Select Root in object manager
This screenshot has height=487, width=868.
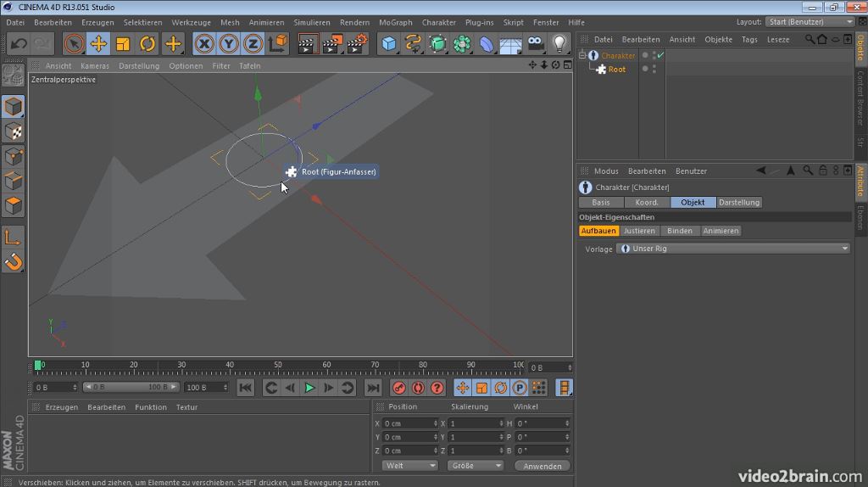(x=617, y=70)
